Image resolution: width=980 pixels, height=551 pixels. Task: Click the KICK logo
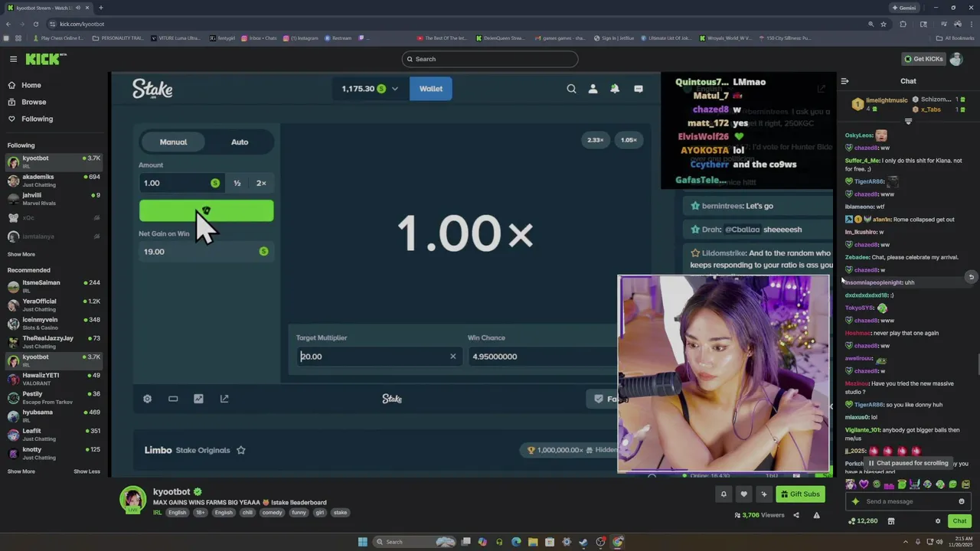[46, 59]
